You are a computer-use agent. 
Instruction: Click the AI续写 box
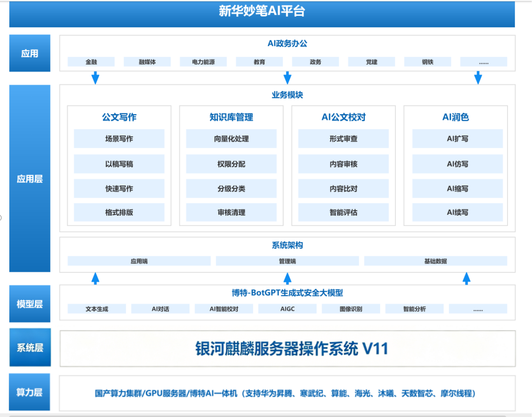[x=457, y=212]
